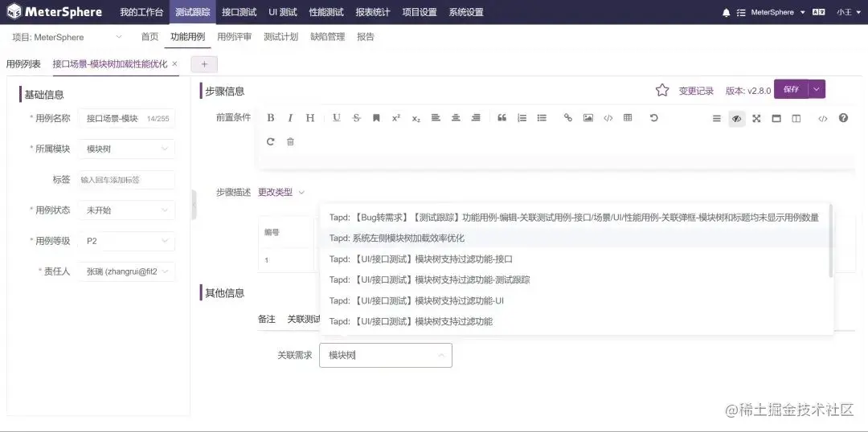868x432 pixels.
Task: Switch to the 缺陷管理 tab
Action: click(x=328, y=37)
